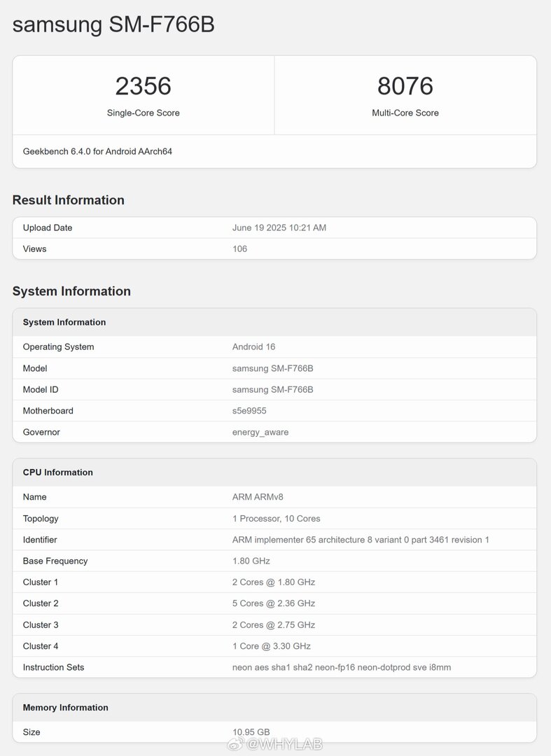Screen dimensions: 551x756
Task: Click the ARM implementer identifier text
Action: point(361,540)
